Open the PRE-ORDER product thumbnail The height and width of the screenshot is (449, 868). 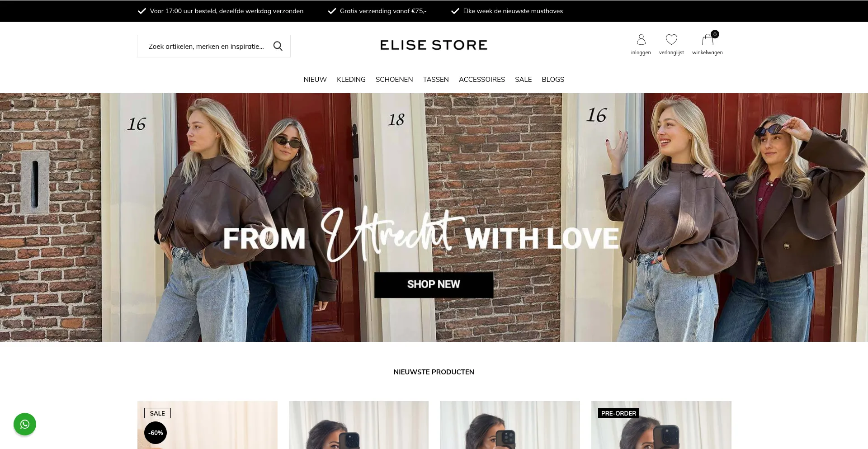coord(661,425)
